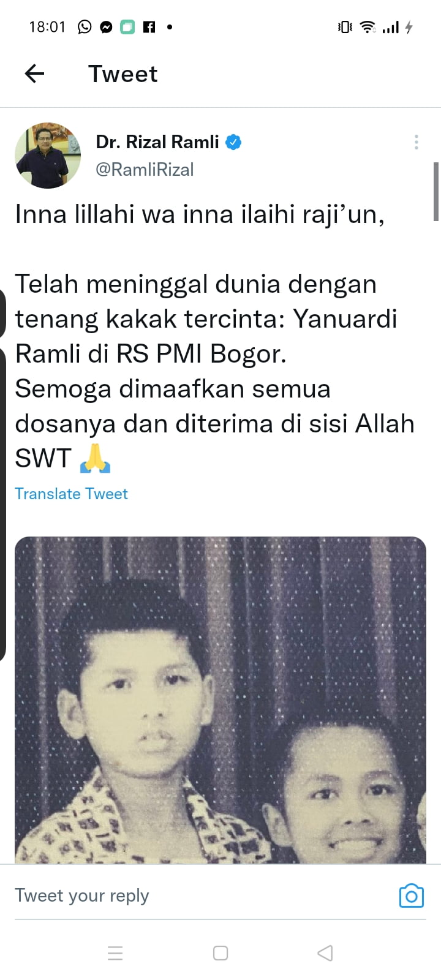Tap the Android home square button
Viewport: 441px width, 980px height.
coord(221,953)
